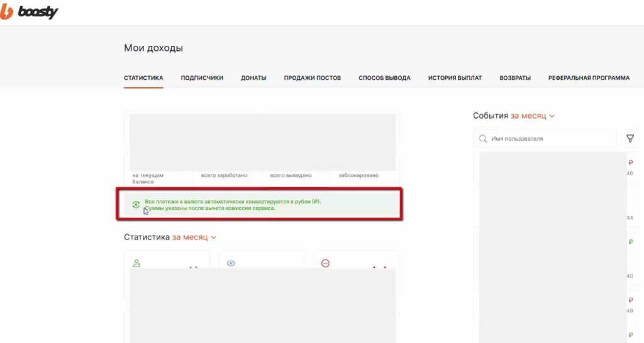
Task: Click the Boosty logo
Action: [x=29, y=12]
